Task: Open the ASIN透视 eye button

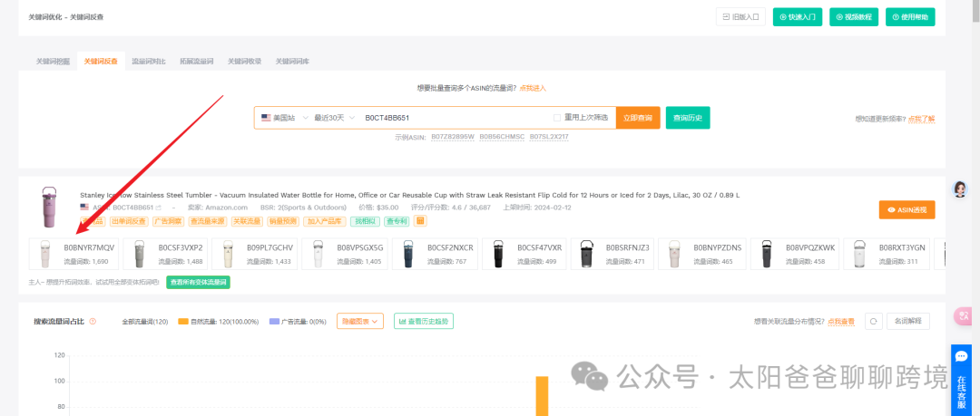Action: 906,210
